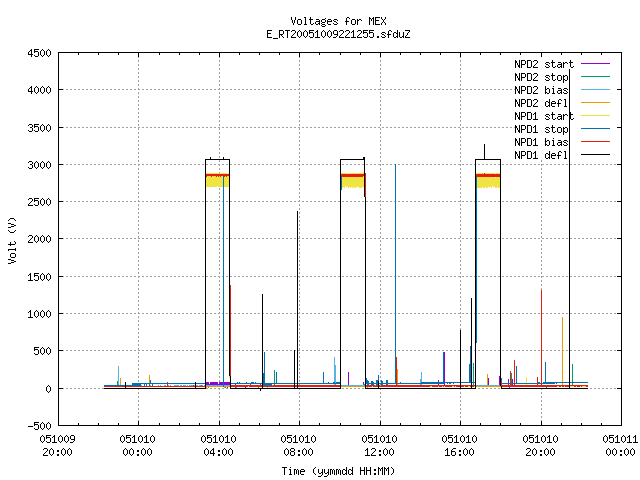Click the light blue NPD2 bias legend line

[596, 90]
